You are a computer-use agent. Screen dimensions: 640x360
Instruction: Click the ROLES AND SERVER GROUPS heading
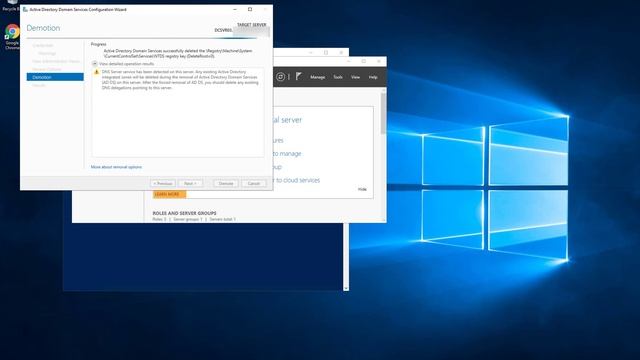point(184,213)
